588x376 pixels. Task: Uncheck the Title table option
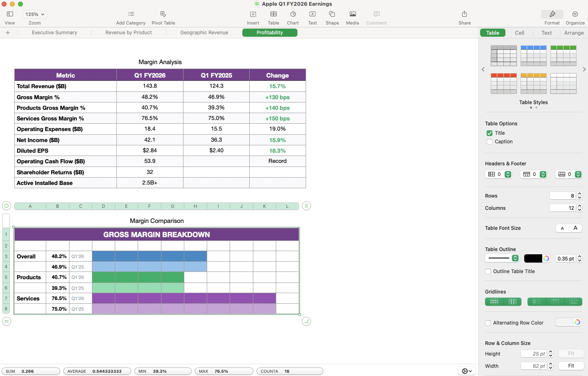489,133
